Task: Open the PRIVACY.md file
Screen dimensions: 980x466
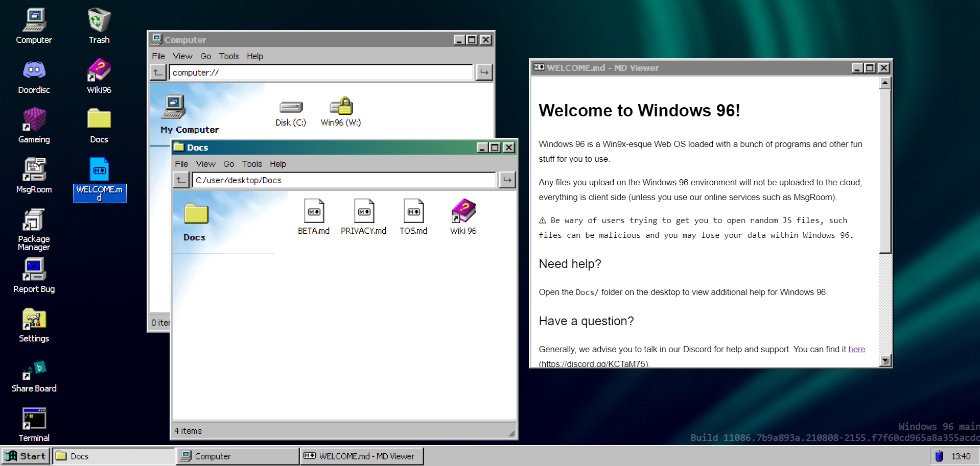Action: point(364,217)
